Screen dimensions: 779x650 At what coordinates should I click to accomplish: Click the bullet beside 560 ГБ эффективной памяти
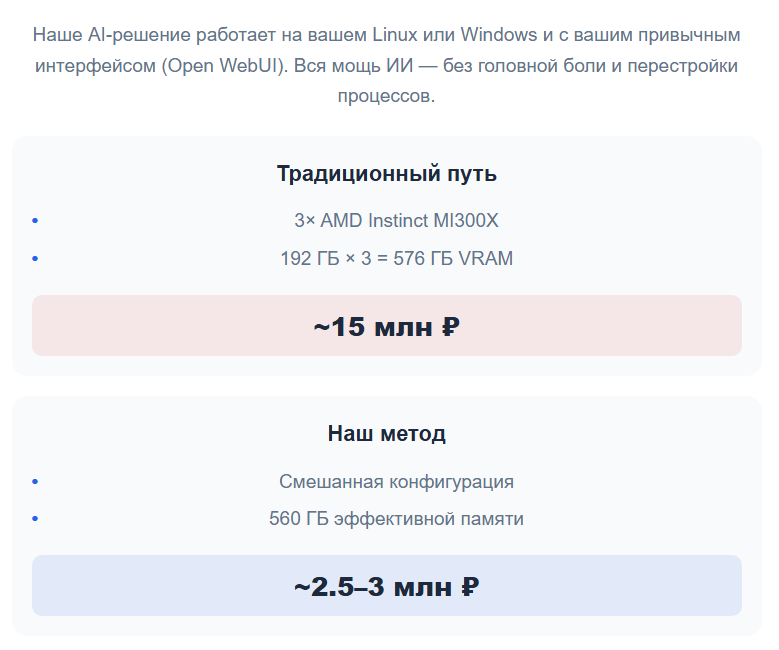(35, 518)
